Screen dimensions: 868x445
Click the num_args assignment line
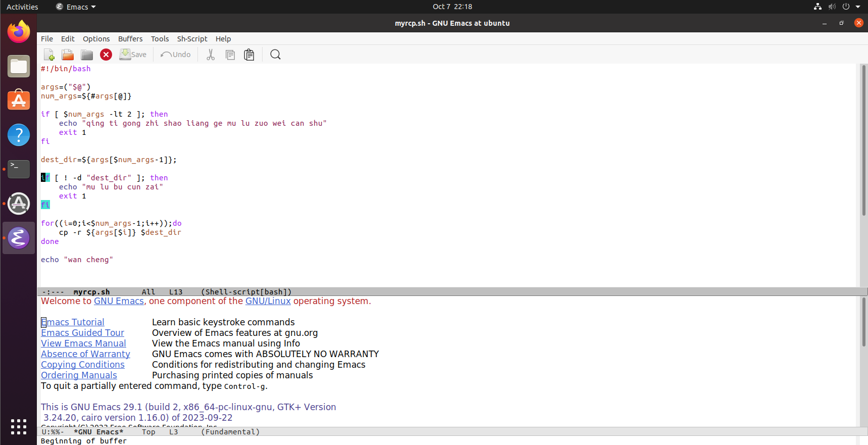[86, 96]
